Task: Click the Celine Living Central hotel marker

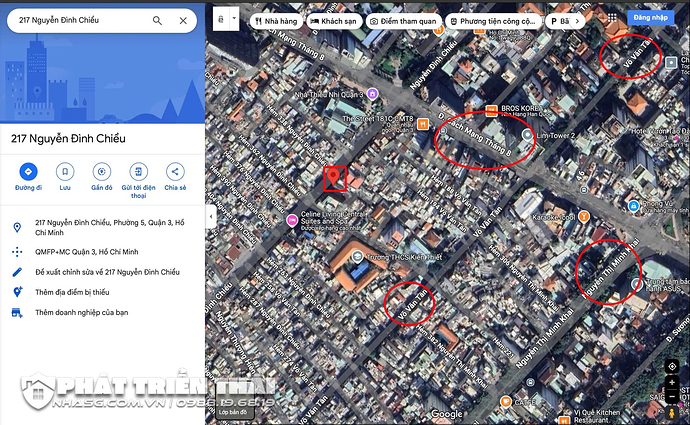Action: click(x=292, y=220)
